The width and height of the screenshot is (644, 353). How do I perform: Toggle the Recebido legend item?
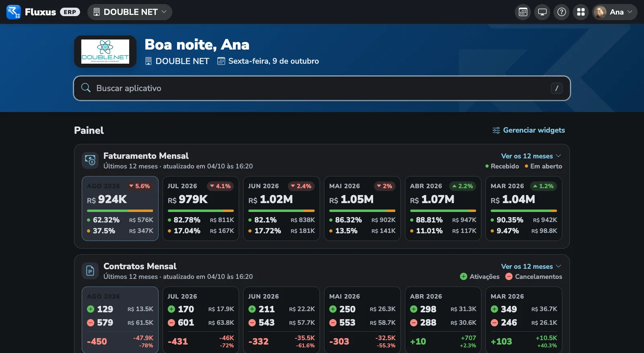coord(502,166)
